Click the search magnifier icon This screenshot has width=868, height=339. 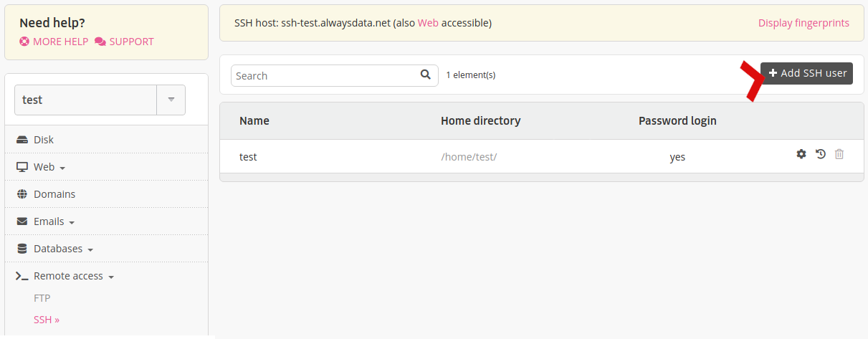pos(425,74)
